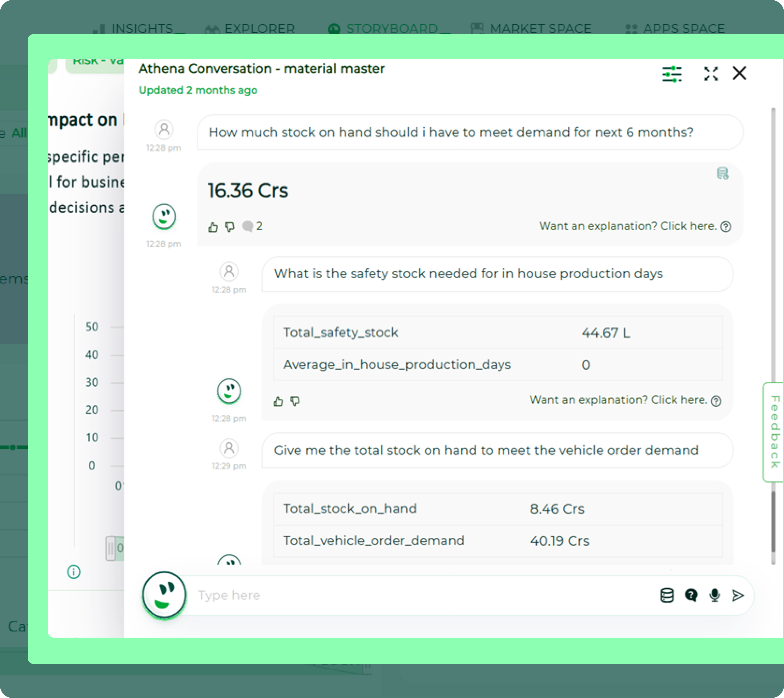The image size is (784, 698).
Task: Click the Total_safety_stock label
Action: [x=341, y=333]
